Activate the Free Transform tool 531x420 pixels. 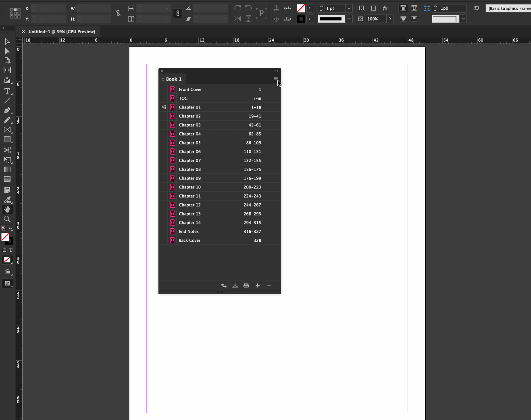pyautogui.click(x=7, y=160)
